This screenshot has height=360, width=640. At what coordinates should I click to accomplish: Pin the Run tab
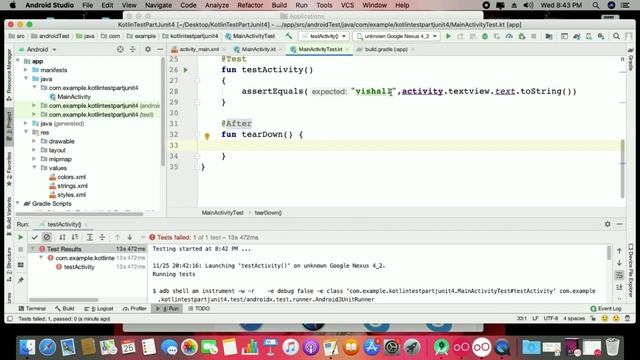tap(21, 280)
